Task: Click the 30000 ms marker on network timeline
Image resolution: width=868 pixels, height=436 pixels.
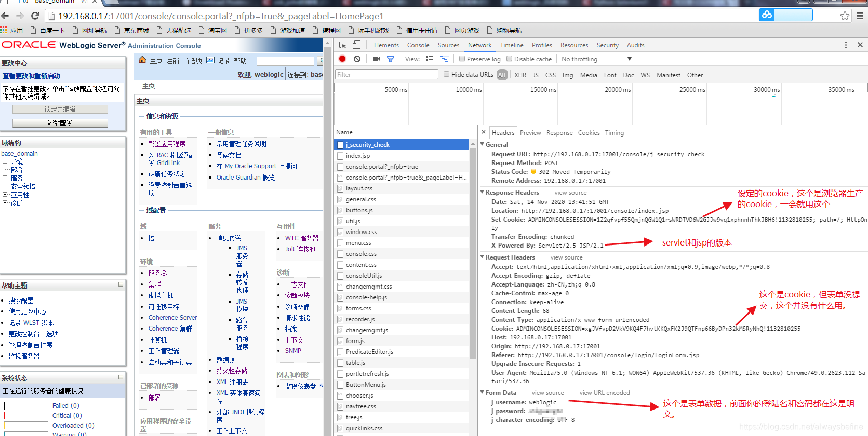Action: tap(767, 90)
